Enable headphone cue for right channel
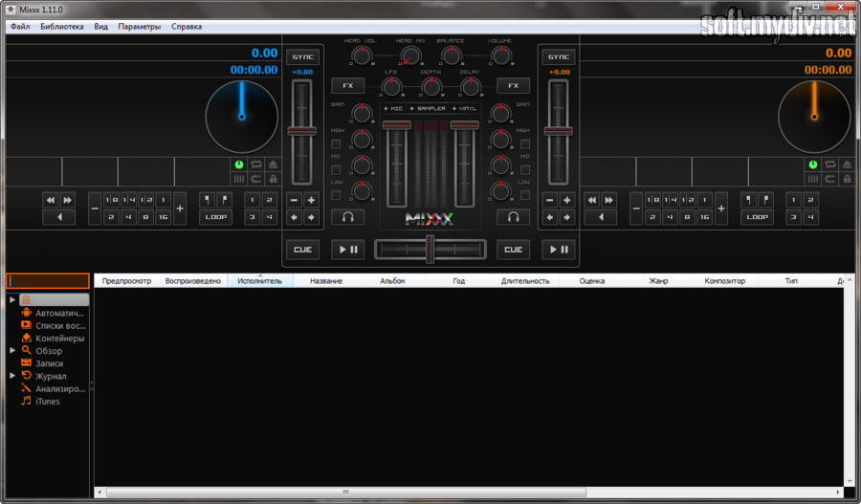 (x=513, y=217)
